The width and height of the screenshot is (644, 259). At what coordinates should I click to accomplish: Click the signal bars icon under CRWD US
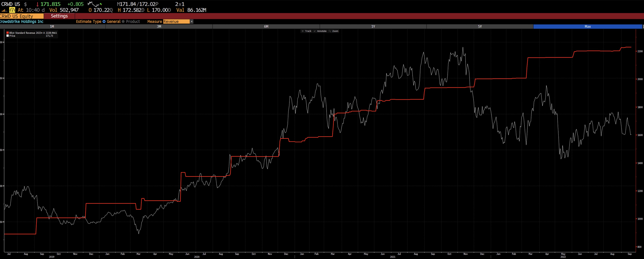point(4,10)
